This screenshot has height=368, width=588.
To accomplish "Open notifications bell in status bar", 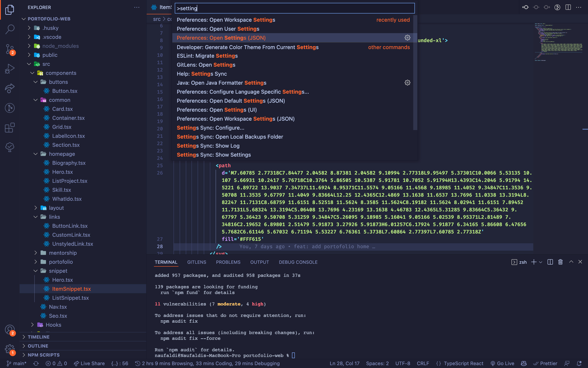I will coord(579,363).
